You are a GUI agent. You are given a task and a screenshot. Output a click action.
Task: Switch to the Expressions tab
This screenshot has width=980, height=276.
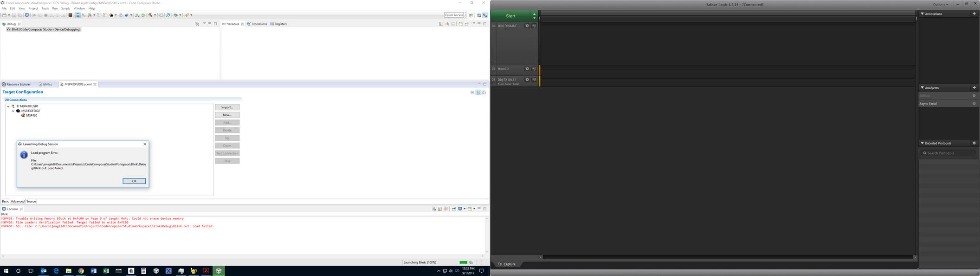(x=257, y=24)
